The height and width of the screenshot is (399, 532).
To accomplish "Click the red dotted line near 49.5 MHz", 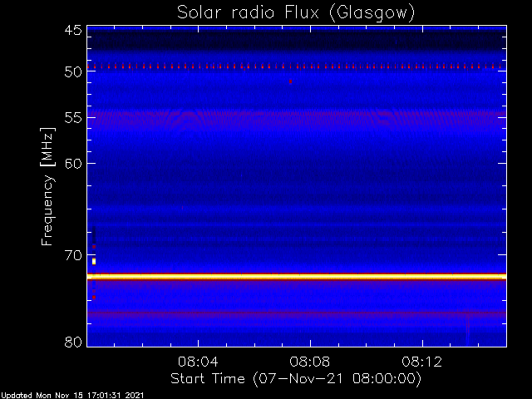I will [x=297, y=66].
